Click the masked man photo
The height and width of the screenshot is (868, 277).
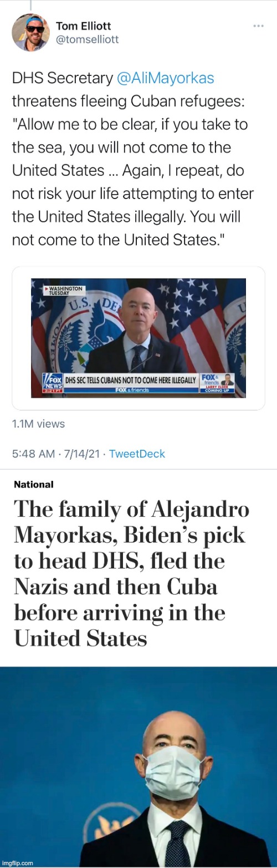138,767
